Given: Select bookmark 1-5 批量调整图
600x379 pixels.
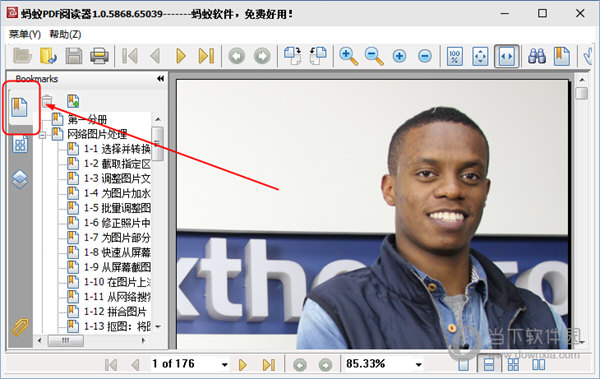Looking at the screenshot, I should pos(117,208).
